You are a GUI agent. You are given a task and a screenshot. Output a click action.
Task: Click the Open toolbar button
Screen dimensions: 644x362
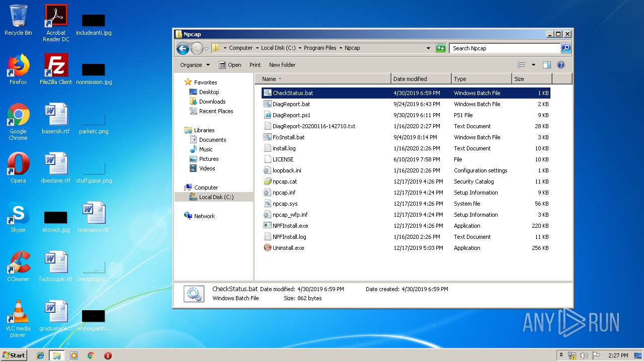(x=230, y=65)
